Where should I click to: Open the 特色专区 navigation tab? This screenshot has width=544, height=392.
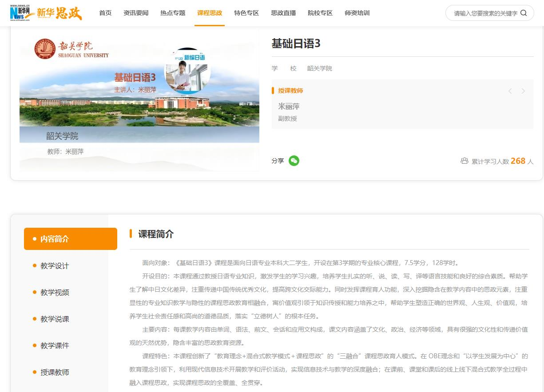pos(246,13)
